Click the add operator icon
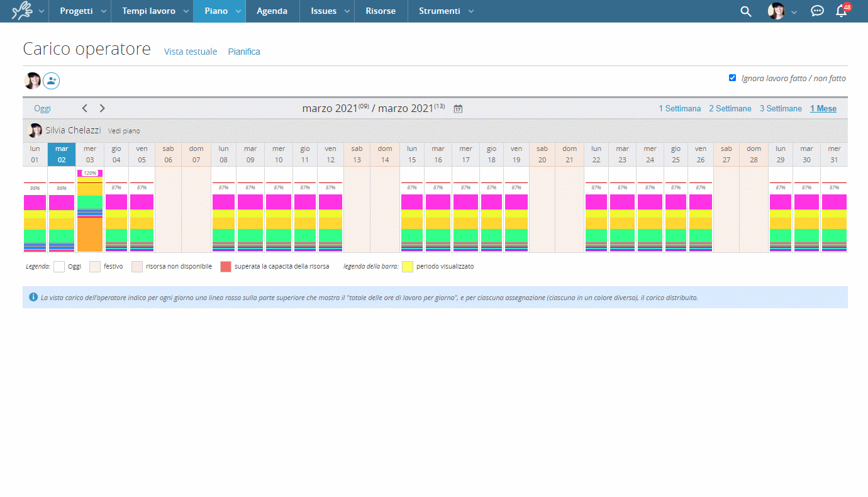The image size is (868, 497). coord(52,81)
